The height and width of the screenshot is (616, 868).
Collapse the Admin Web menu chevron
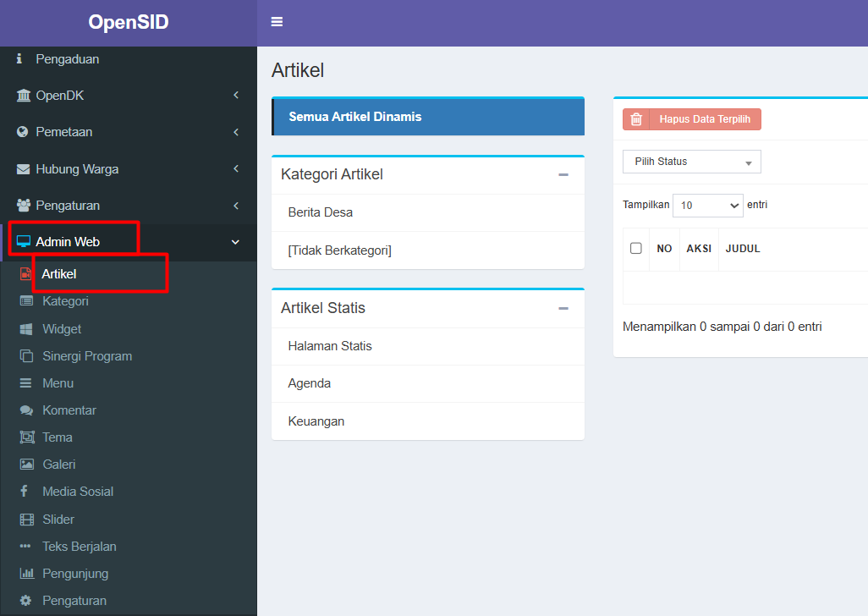point(235,242)
